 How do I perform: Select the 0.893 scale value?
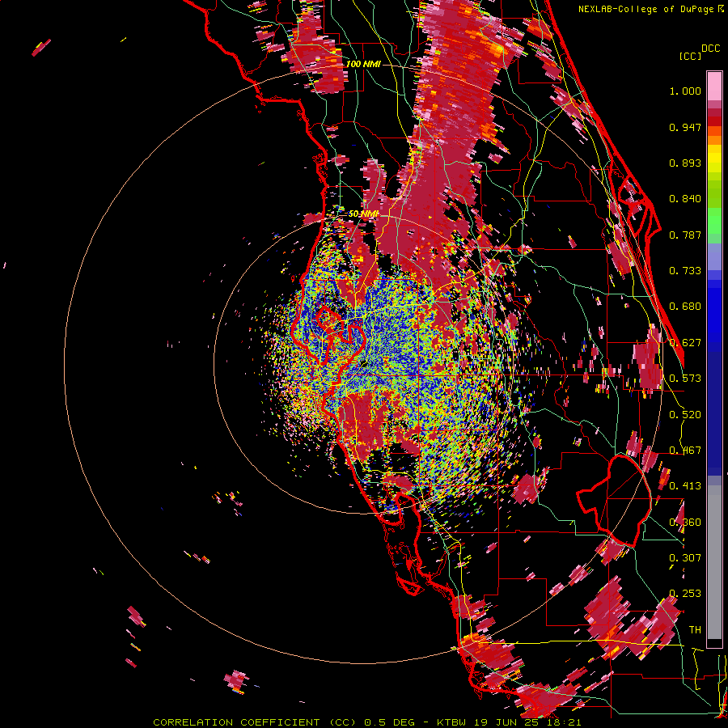tap(685, 163)
